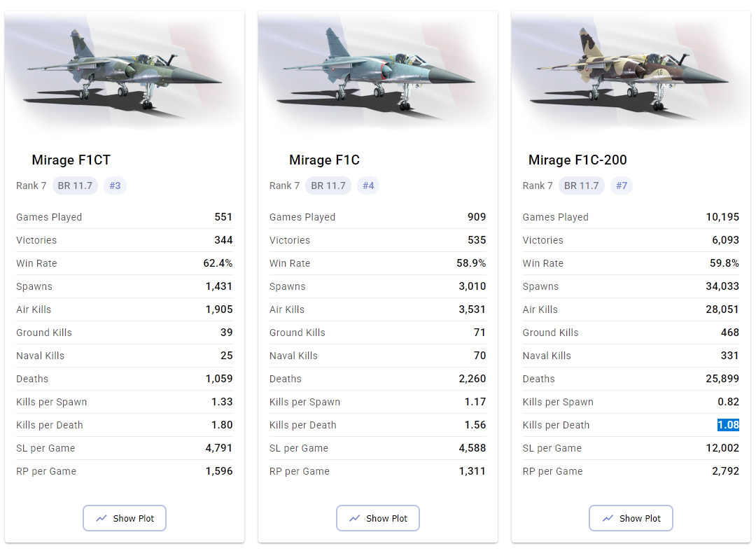Select the desert camo Mirage F1C-200 image
The height and width of the screenshot is (551, 756).
(631, 71)
